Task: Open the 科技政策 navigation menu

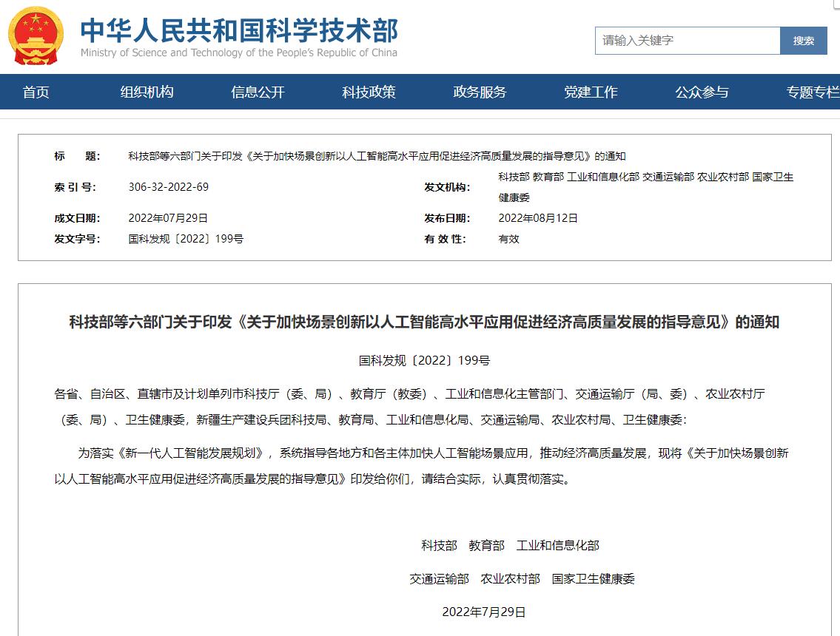Action: click(370, 92)
